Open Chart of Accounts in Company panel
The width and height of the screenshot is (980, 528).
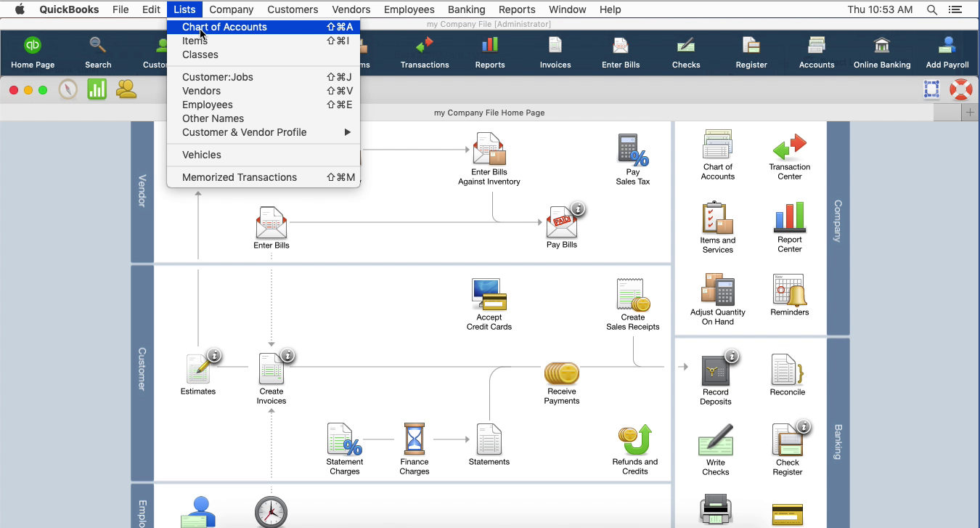pyautogui.click(x=718, y=155)
